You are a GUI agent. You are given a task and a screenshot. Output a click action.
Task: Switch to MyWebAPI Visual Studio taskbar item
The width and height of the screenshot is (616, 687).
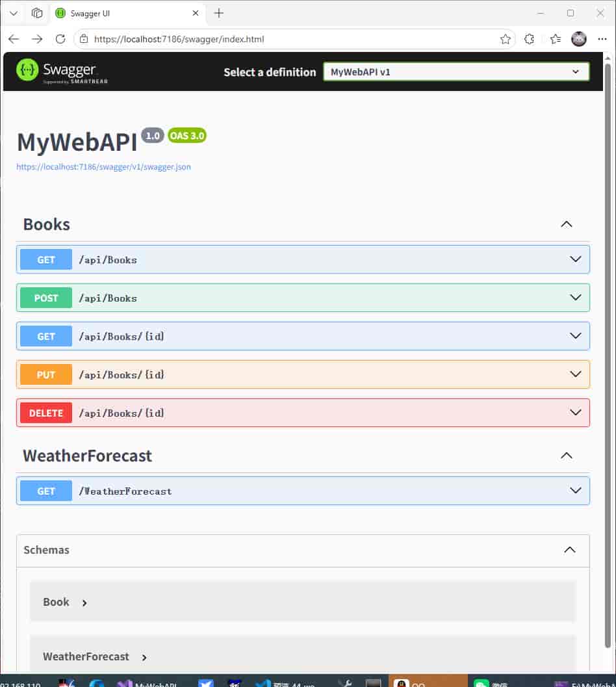point(147,682)
